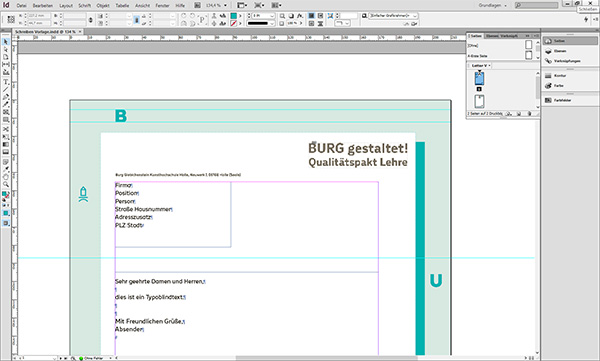Select the Gradient Swatch tool
Image resolution: width=600 pixels, height=361 pixels.
click(x=6, y=144)
